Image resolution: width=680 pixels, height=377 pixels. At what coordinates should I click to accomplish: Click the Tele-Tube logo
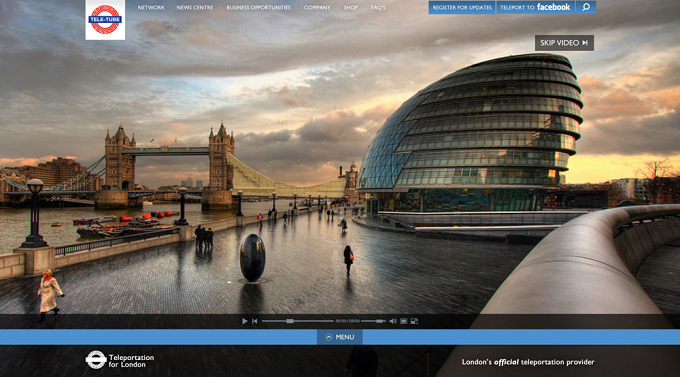pos(105,19)
